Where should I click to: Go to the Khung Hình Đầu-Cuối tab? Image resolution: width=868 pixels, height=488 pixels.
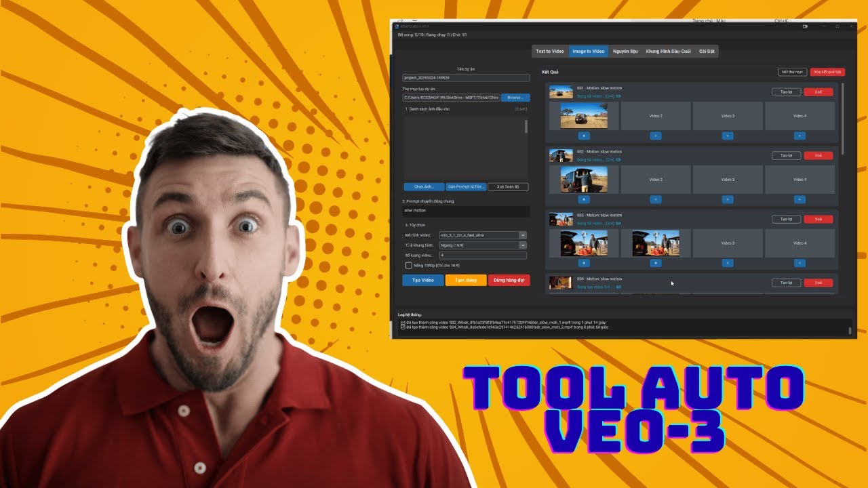(668, 51)
